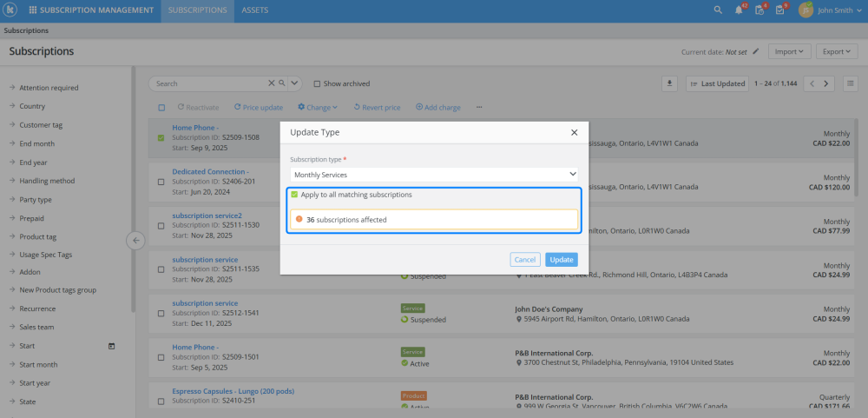Open the notifications bell

[739, 10]
